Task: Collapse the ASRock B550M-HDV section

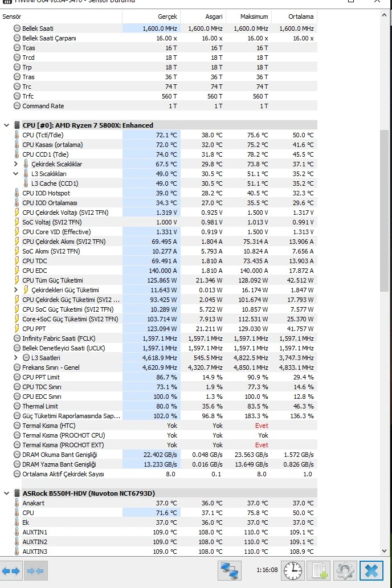Action: 6,493
